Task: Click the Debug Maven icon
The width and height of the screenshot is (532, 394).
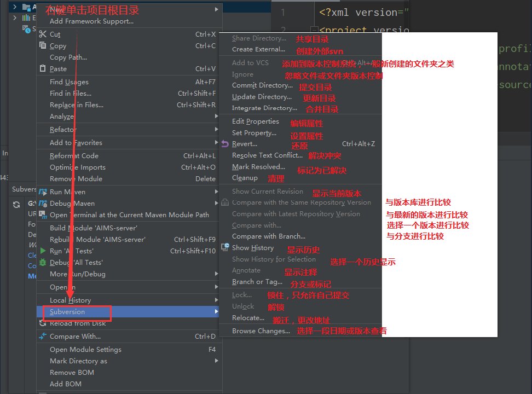Action: 43,203
